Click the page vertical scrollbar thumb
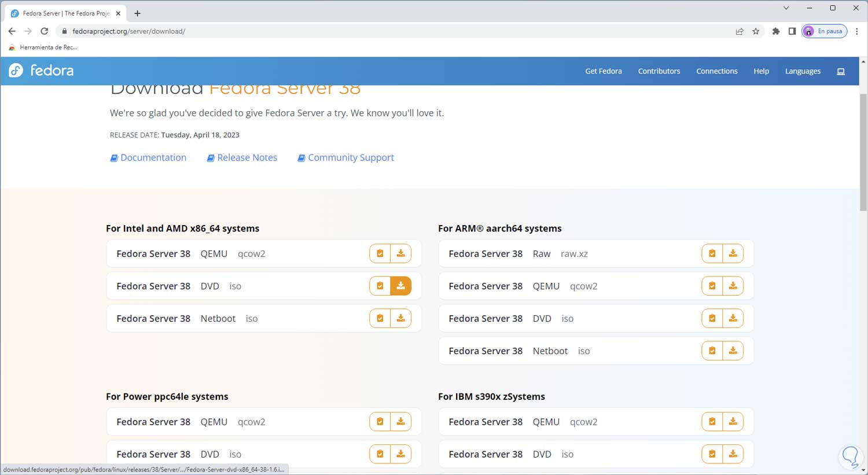868x475 pixels. point(863,152)
